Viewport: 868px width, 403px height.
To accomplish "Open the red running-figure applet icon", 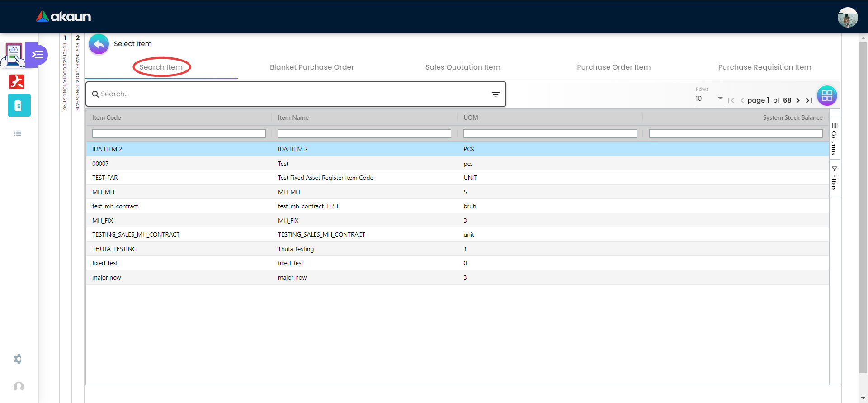I will (17, 82).
